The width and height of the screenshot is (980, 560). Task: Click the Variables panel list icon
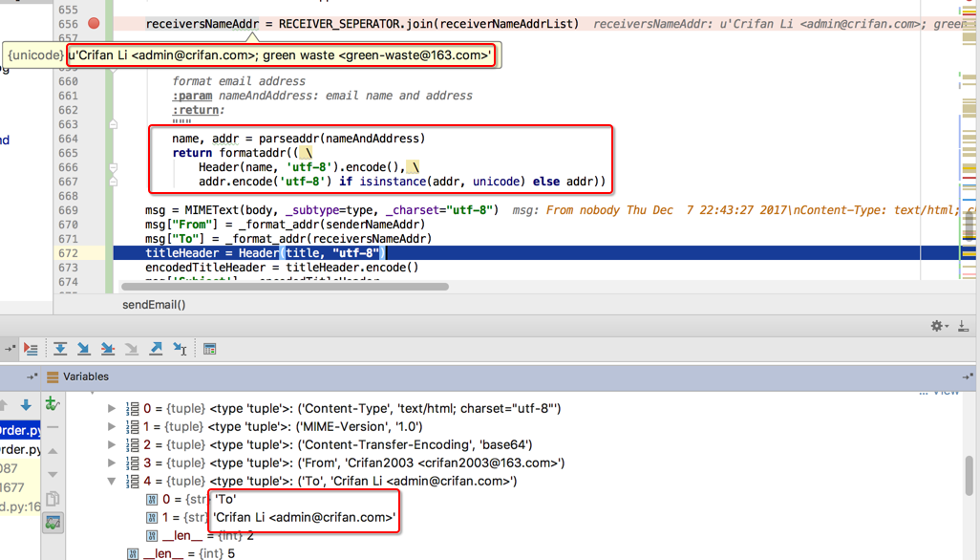(x=53, y=377)
